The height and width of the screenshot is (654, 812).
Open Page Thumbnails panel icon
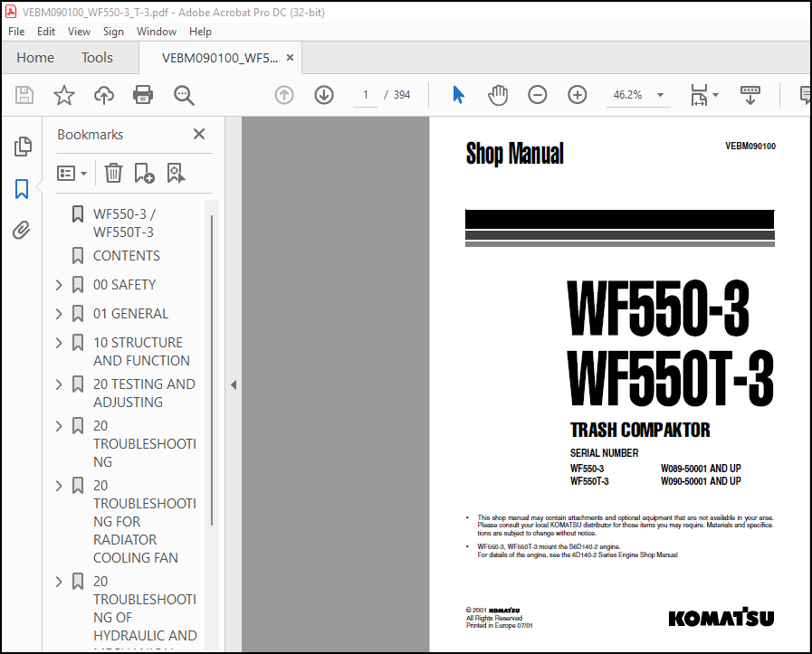coord(23,147)
